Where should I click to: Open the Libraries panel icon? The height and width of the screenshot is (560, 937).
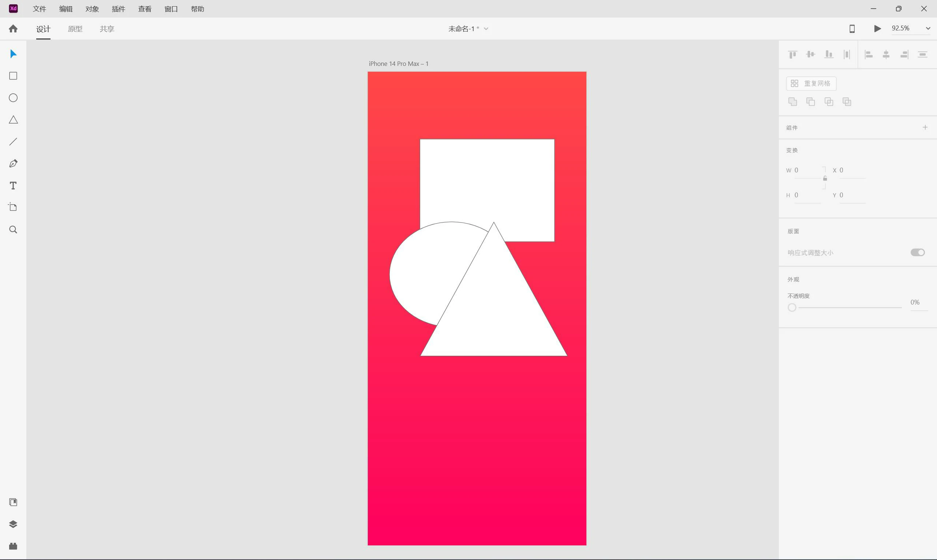click(x=13, y=502)
